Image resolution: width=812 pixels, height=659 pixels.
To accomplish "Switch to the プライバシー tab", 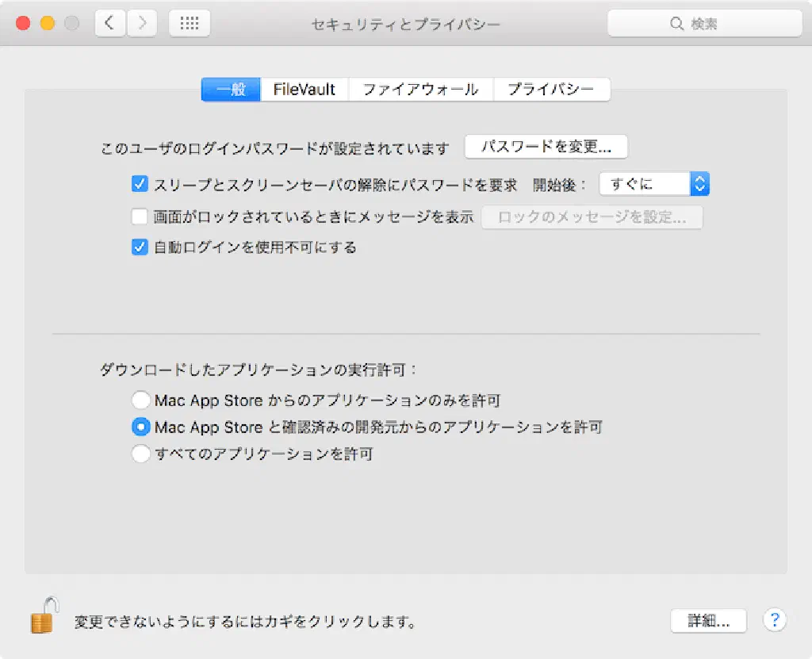I will pos(551,90).
